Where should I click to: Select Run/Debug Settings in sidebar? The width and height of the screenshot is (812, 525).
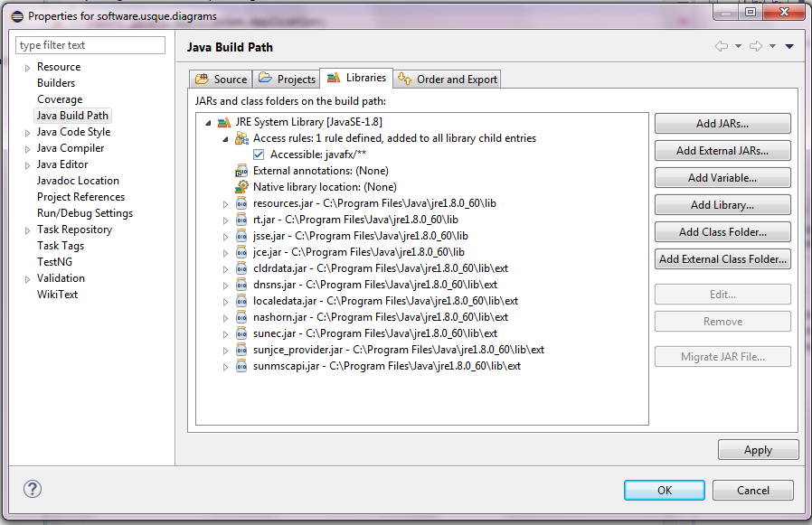click(85, 213)
